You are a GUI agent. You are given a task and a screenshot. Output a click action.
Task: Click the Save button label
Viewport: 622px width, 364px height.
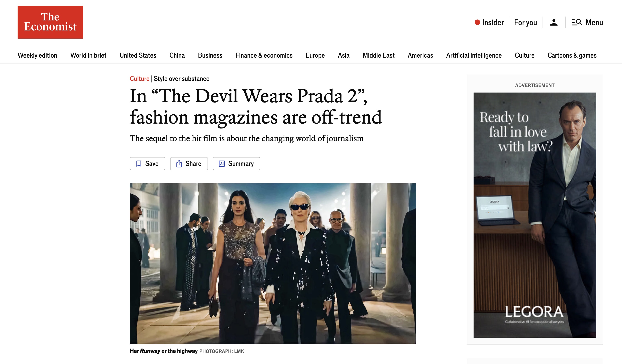pyautogui.click(x=152, y=164)
